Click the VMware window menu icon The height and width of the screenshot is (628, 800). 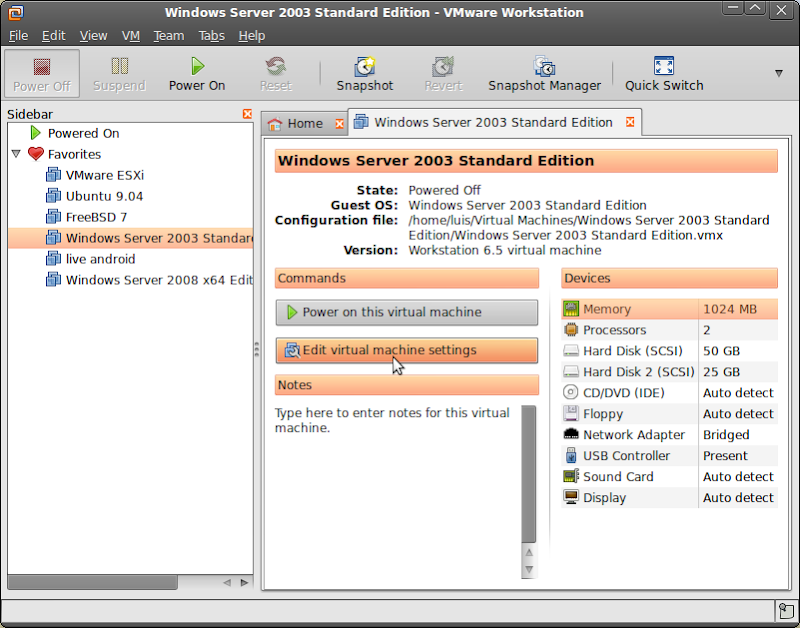15,12
